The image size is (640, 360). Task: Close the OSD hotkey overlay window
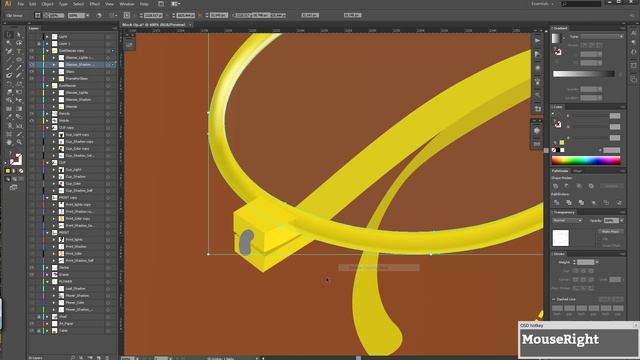pyautogui.click(x=636, y=325)
